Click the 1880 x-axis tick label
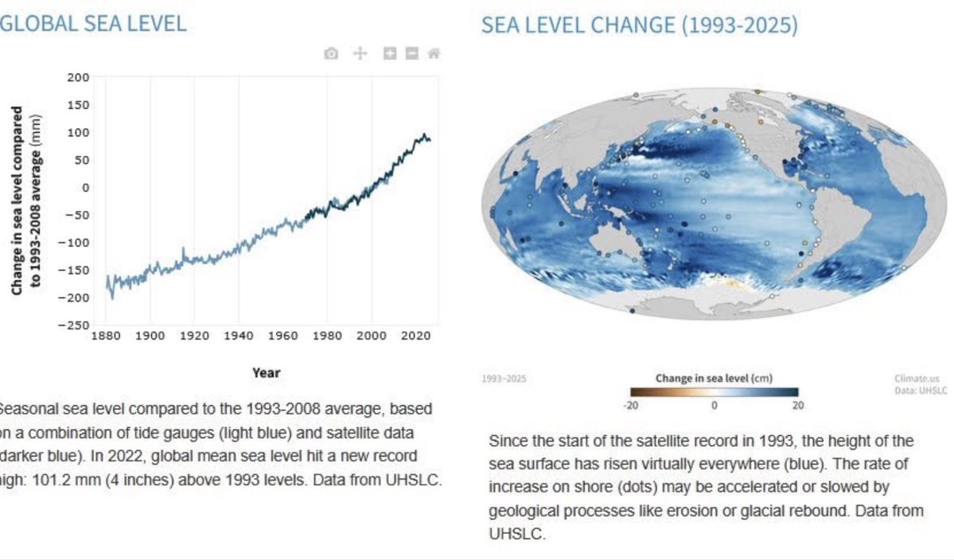 pos(106,336)
